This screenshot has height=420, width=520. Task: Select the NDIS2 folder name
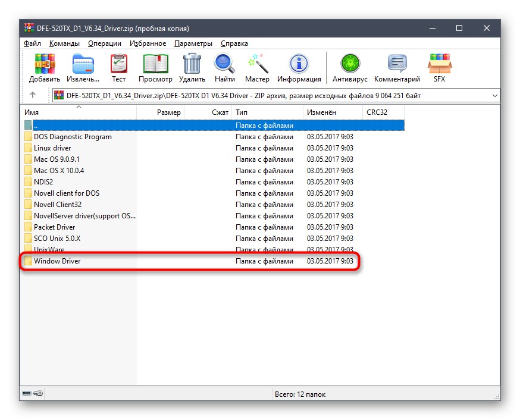(43, 181)
